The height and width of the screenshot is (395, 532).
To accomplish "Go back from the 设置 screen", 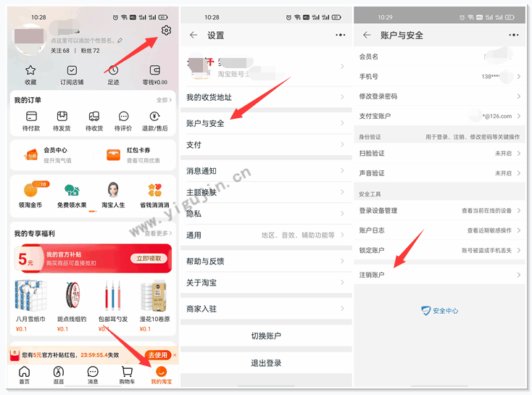I will tap(194, 35).
